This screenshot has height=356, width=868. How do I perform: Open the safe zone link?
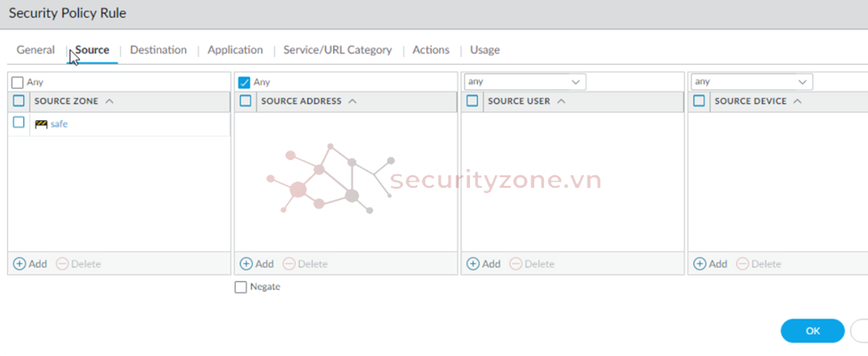pos(60,124)
